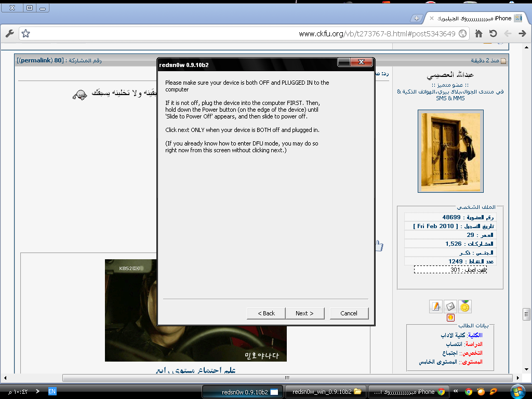This screenshot has height=399, width=532.
Task: Click the منذ 2 دقيقة post time
Action: (485, 60)
